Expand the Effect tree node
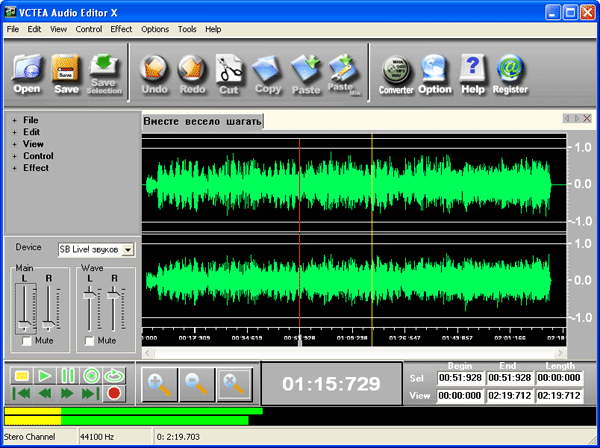This screenshot has height=448, width=600. (14, 168)
